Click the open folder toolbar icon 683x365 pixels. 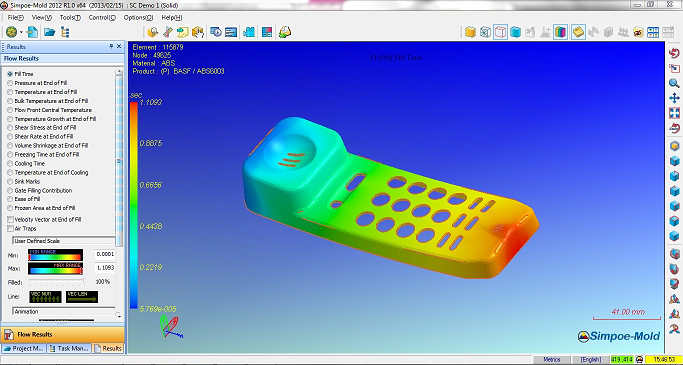[x=49, y=32]
